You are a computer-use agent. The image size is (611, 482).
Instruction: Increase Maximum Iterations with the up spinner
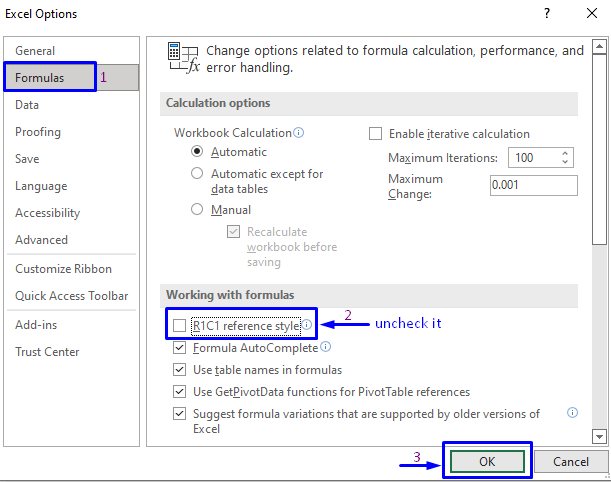[565, 153]
